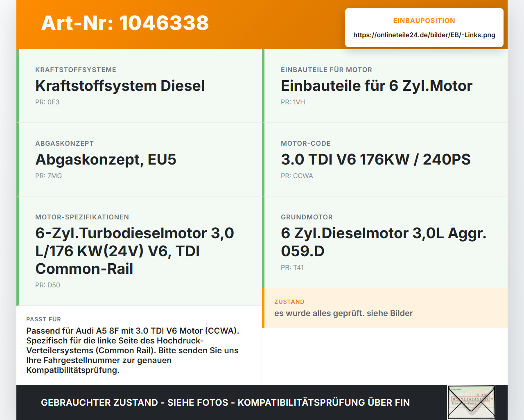
Task: Click the PR: 7MG code
Action: pos(48,176)
